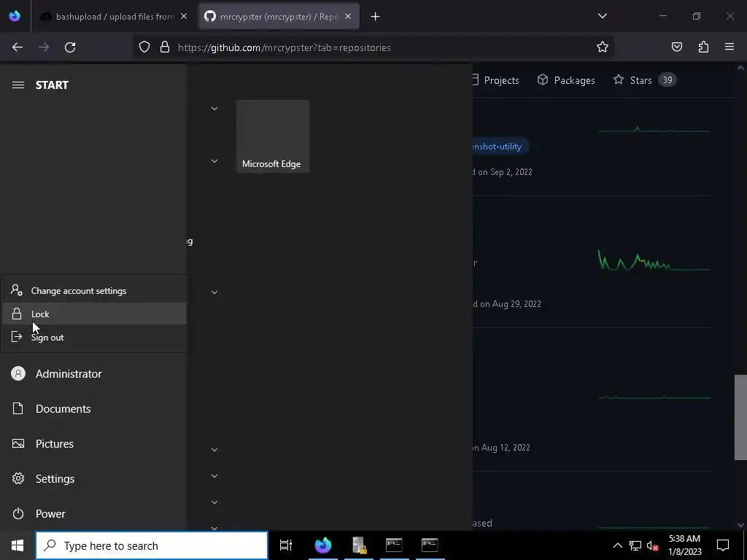Image resolution: width=747 pixels, height=560 pixels.
Task: Expand the chevron beside Change account settings
Action: (214, 292)
